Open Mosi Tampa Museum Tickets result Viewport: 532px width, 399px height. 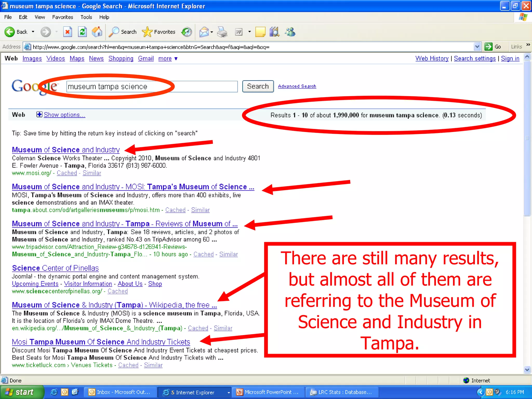coord(101,342)
